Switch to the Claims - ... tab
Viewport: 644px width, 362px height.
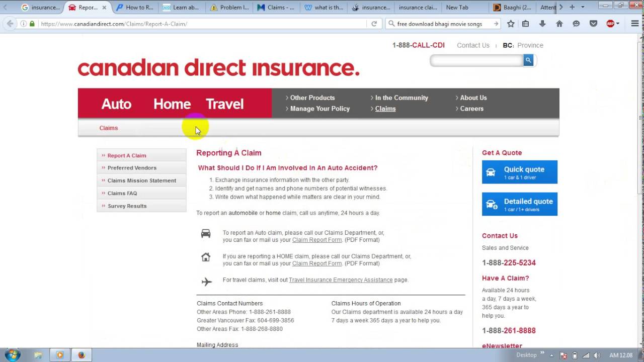tap(276, 8)
